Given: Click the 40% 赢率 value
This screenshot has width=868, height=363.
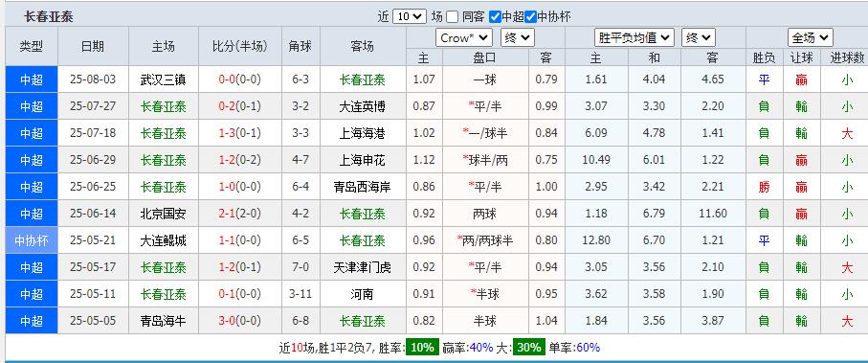Looking at the screenshot, I should click(x=480, y=348).
